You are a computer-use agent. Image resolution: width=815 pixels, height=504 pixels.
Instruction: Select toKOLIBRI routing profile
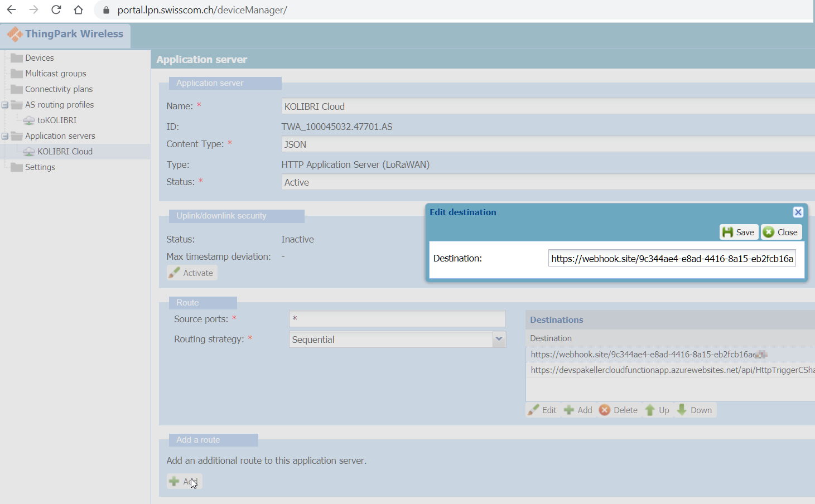coord(57,120)
